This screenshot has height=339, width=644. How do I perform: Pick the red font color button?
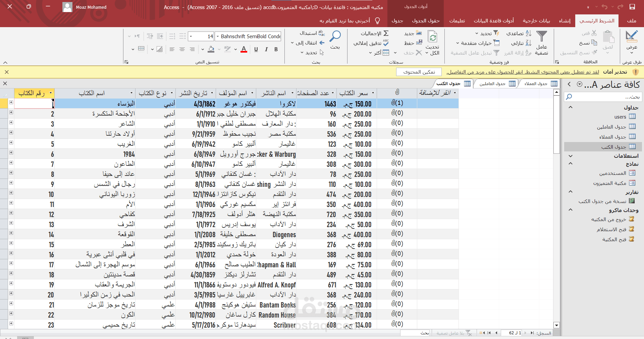point(244,49)
